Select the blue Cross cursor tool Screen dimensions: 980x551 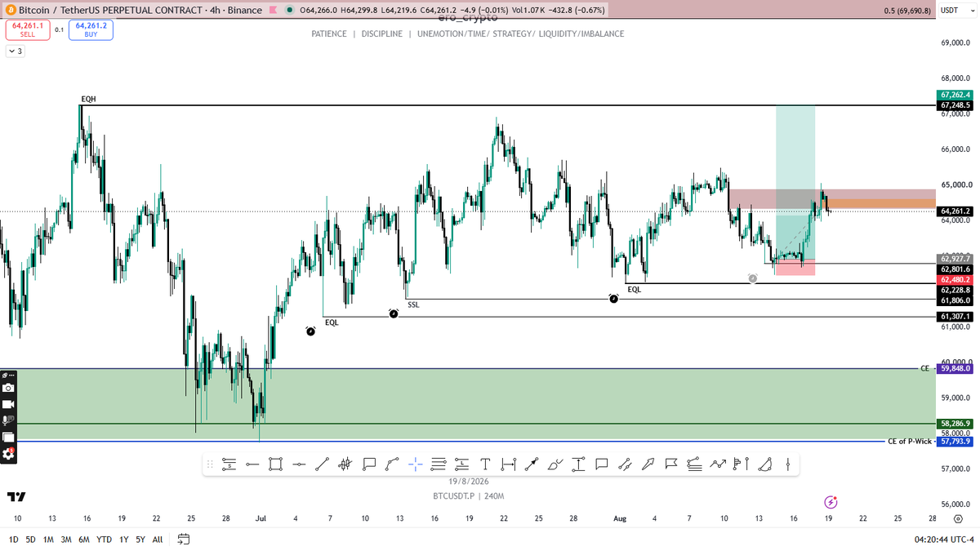[415, 464]
